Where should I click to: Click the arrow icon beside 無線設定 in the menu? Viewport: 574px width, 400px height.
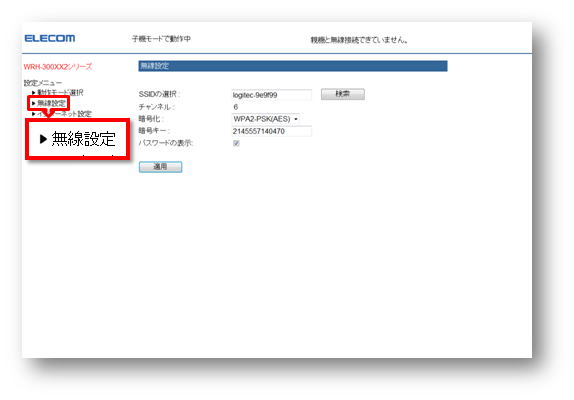[x=34, y=104]
